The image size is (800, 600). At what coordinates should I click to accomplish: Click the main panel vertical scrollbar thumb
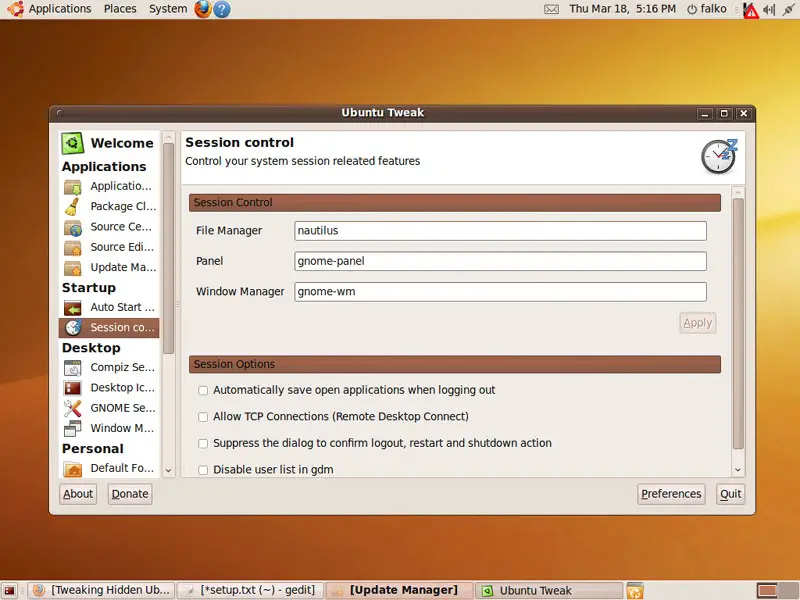click(x=738, y=323)
